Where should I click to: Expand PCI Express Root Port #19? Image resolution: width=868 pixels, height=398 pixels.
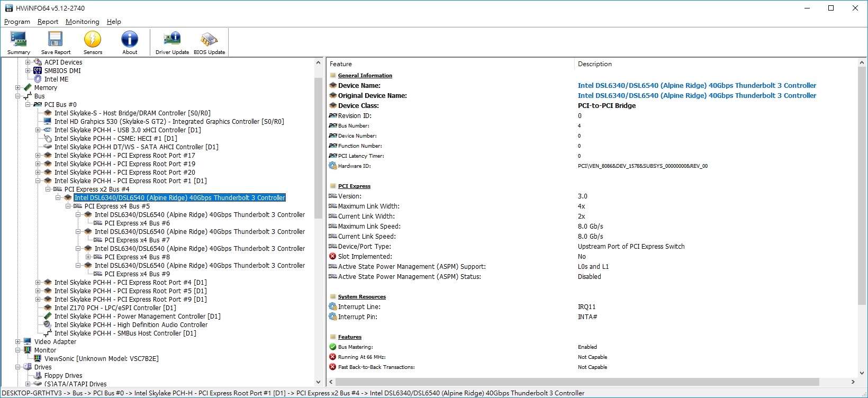pyautogui.click(x=38, y=164)
